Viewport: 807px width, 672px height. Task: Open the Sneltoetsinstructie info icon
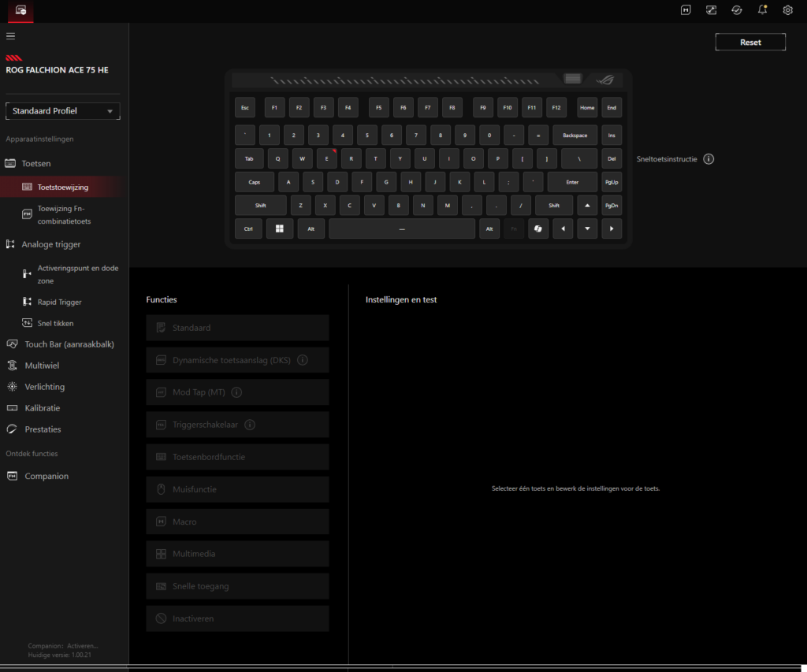pyautogui.click(x=708, y=159)
